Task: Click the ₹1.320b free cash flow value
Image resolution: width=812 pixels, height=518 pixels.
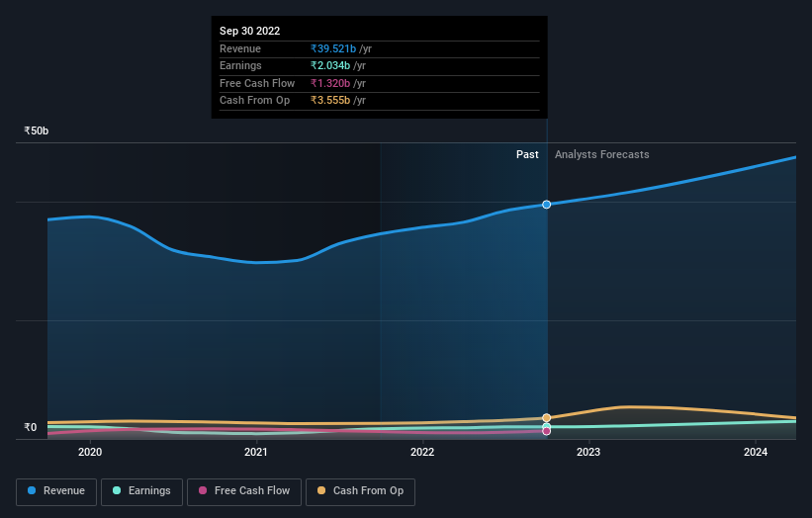Action: click(x=330, y=83)
